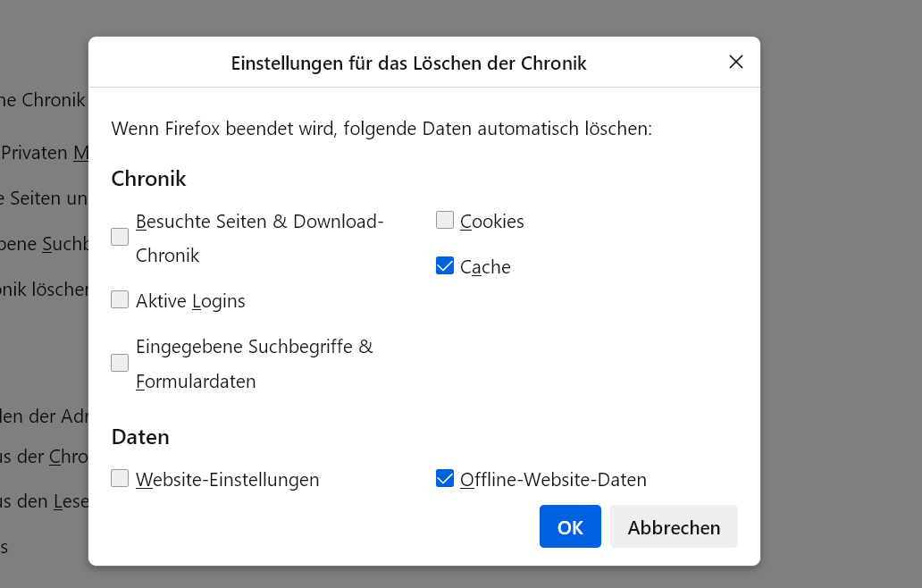Confirm the dialog with the OK button

click(570, 526)
